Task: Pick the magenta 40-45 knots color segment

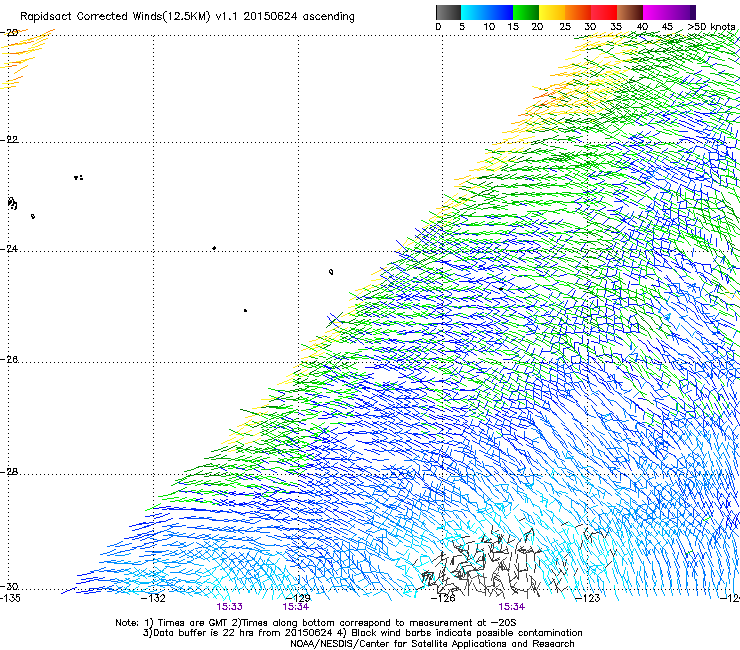Action: 656,12
